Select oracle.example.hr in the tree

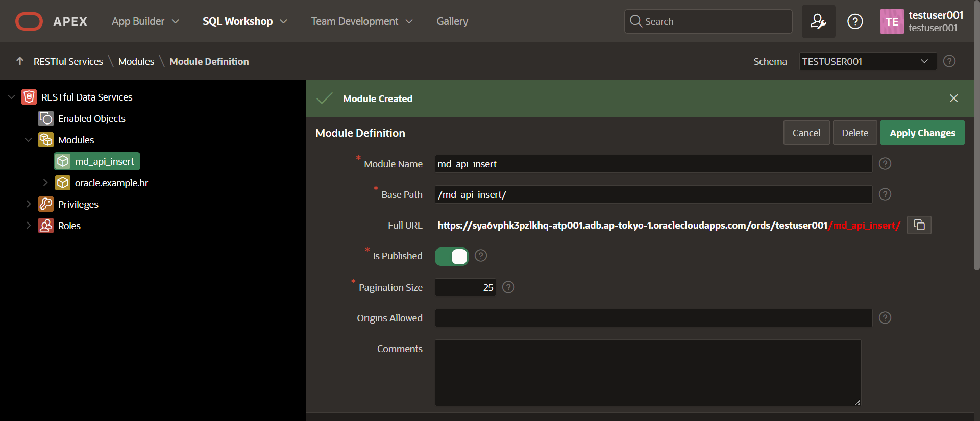click(x=111, y=183)
